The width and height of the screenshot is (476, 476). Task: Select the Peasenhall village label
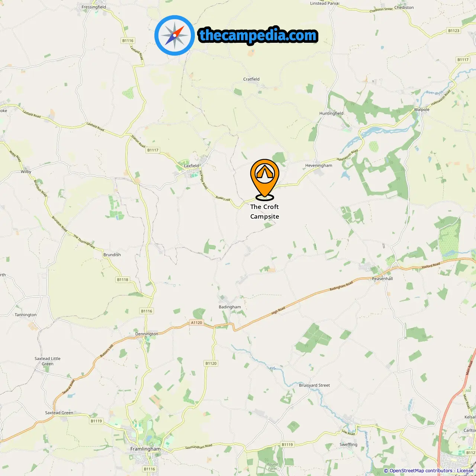tap(382, 279)
